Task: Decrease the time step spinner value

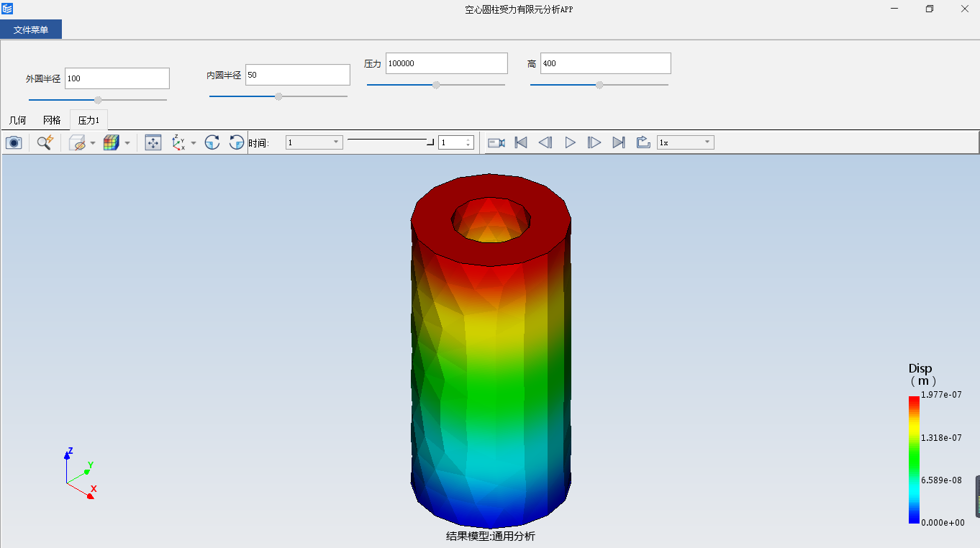Action: click(468, 145)
